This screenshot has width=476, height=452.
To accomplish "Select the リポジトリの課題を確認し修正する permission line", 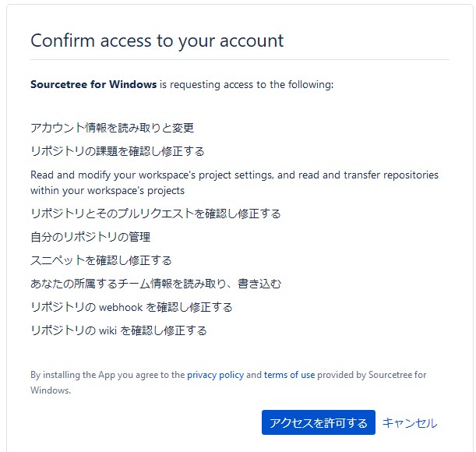I will [x=117, y=151].
